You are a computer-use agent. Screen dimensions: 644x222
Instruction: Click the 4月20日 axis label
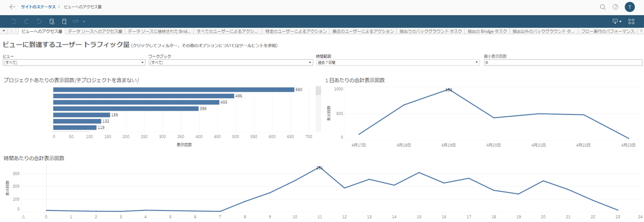[x=494, y=145]
